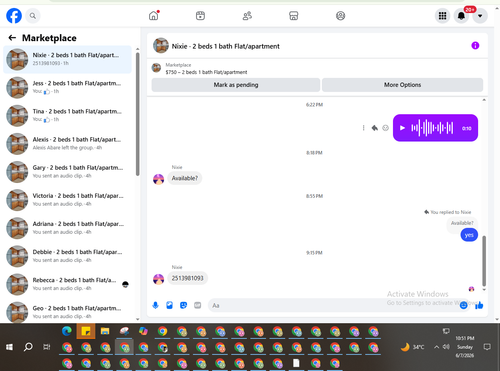Click the sent yes message bubble
Viewport: 500px width, 371px height.
469,235
